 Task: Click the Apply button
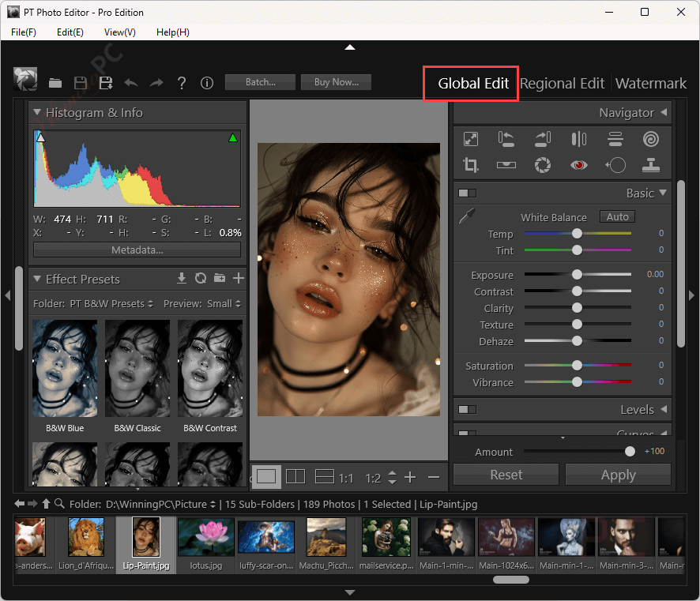pos(619,475)
